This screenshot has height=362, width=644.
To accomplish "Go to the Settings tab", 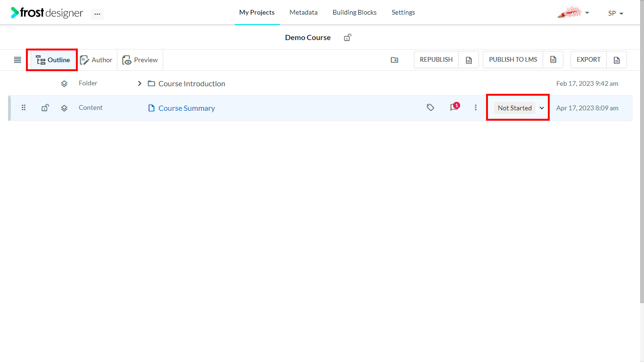I will pos(404,13).
